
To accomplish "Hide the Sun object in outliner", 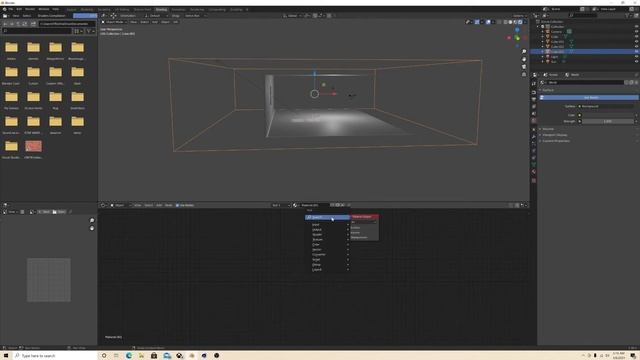I will [636, 62].
